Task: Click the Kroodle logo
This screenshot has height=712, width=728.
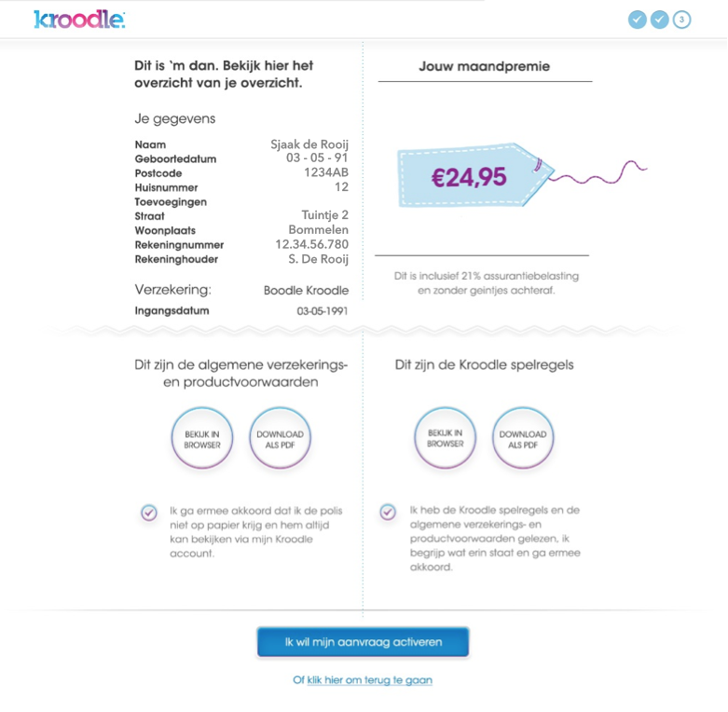Action: pyautogui.click(x=78, y=19)
